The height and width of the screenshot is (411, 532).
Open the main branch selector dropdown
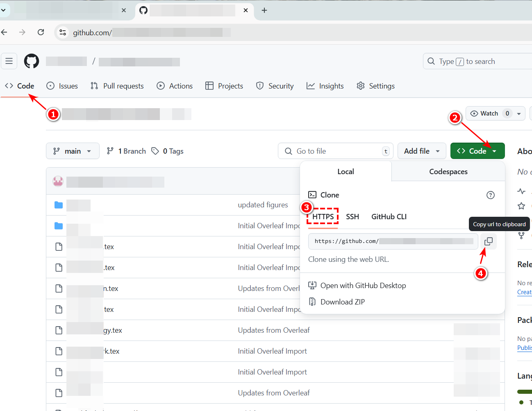tap(73, 151)
